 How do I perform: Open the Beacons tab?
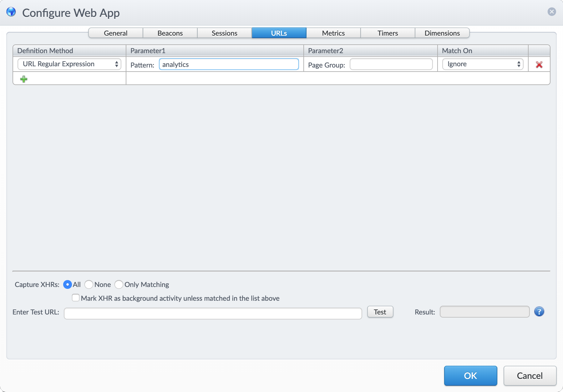point(170,33)
